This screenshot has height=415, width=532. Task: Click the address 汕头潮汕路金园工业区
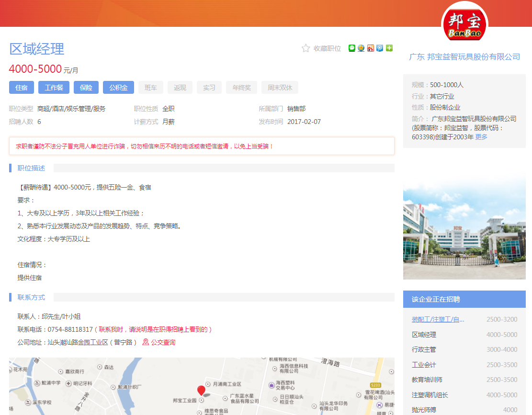(78, 342)
